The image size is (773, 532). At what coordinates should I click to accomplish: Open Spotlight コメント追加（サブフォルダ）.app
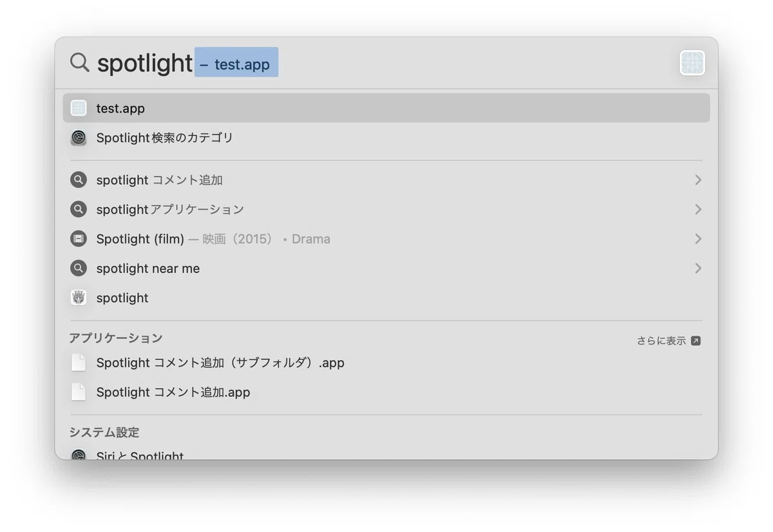[386, 363]
